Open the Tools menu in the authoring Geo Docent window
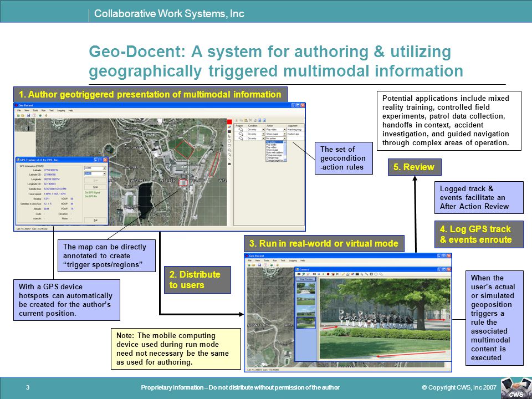 click(x=35, y=110)
